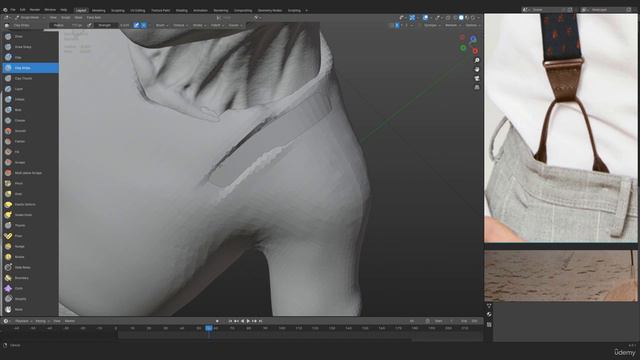The image size is (640, 360).
Task: Open the Stroke settings dropdown
Action: pos(199,25)
